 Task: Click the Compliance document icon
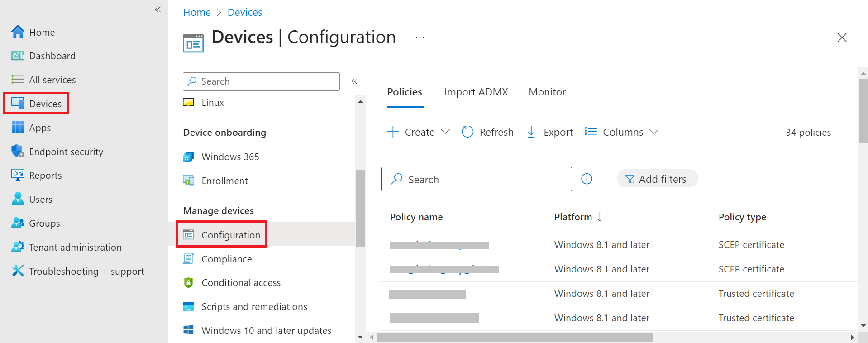(x=189, y=259)
